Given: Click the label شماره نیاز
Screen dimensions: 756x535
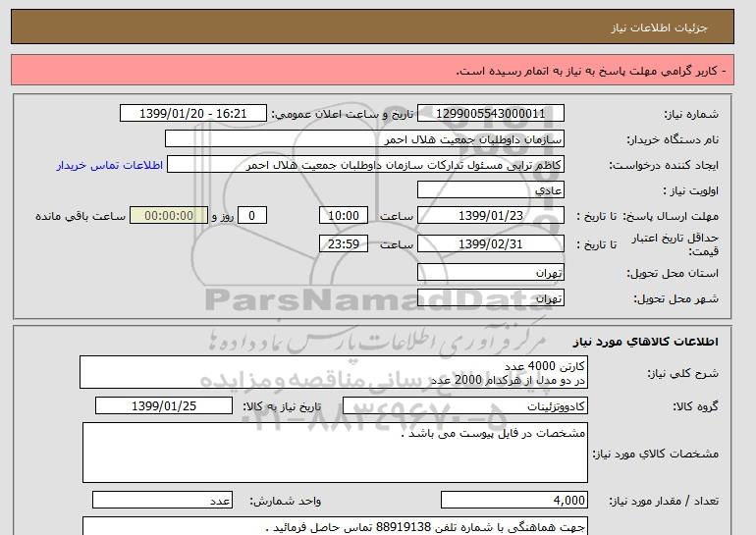Looking at the screenshot, I should [x=691, y=114].
